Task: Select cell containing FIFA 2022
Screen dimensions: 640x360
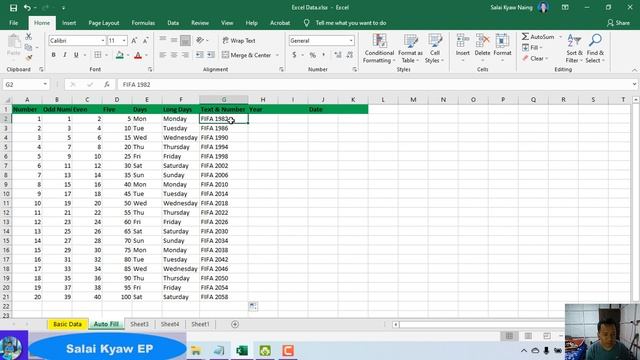Action: [224, 213]
